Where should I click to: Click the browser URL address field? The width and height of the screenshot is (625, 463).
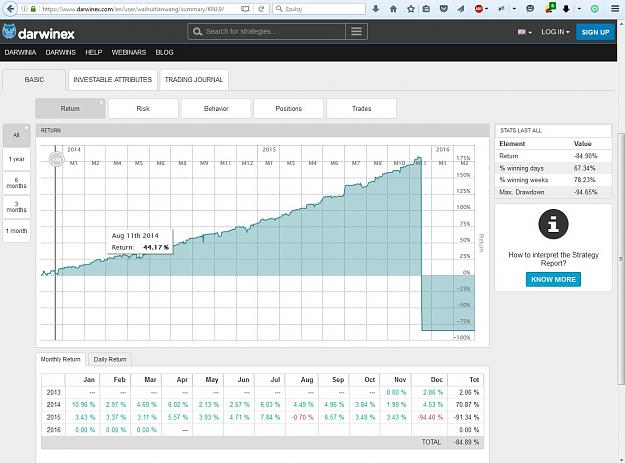coord(136,9)
